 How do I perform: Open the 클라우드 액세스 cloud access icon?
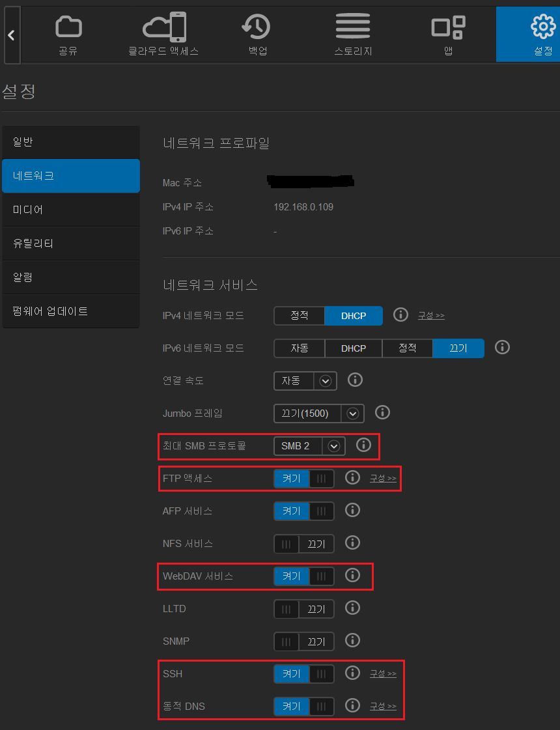click(x=163, y=27)
